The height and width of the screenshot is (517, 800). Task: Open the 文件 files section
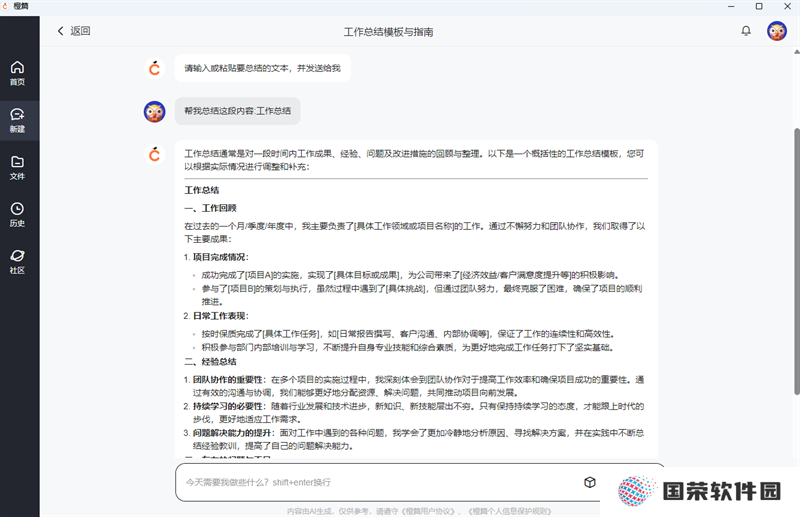coord(17,168)
